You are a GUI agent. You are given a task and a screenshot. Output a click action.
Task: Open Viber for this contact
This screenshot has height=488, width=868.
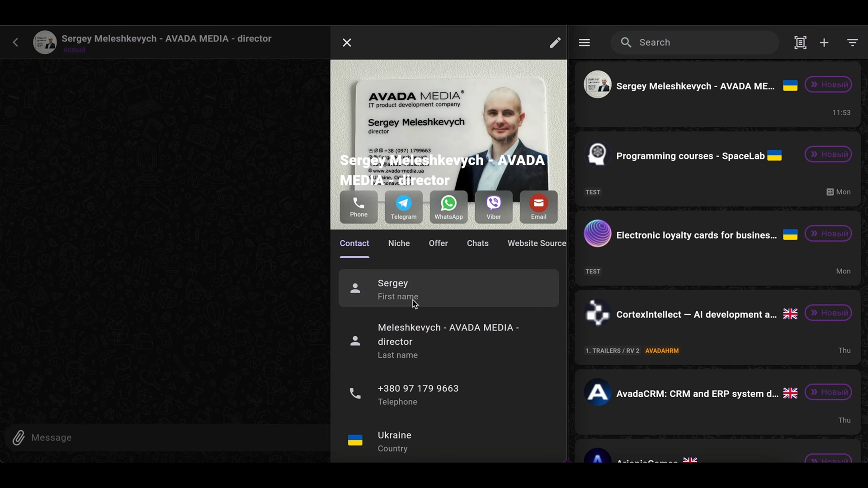[x=494, y=207]
